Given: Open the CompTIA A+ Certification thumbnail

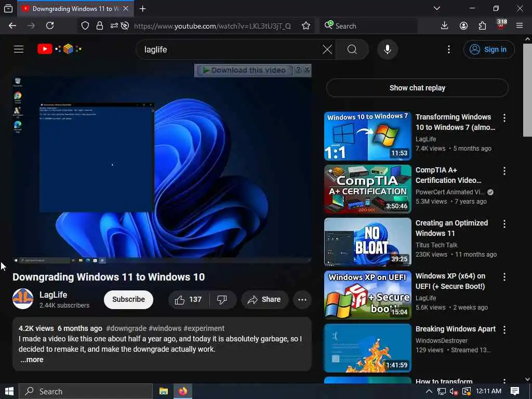Looking at the screenshot, I should click(368, 189).
